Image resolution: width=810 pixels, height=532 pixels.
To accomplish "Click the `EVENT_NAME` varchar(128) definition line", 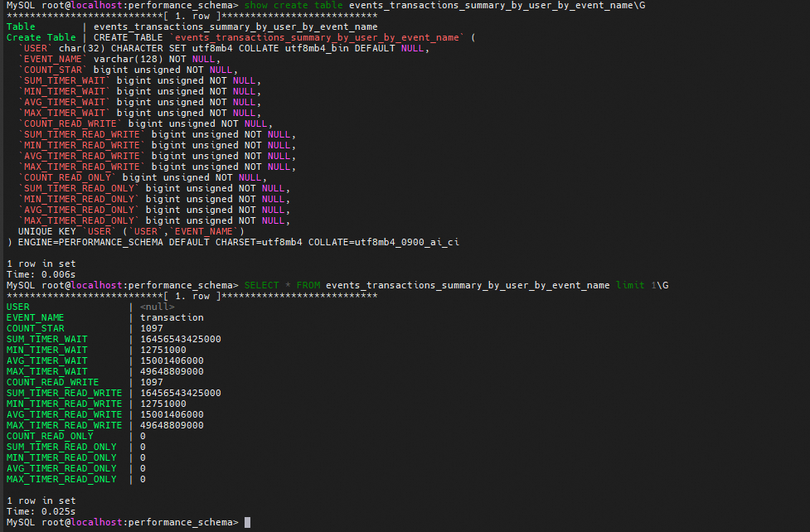I will click(119, 59).
